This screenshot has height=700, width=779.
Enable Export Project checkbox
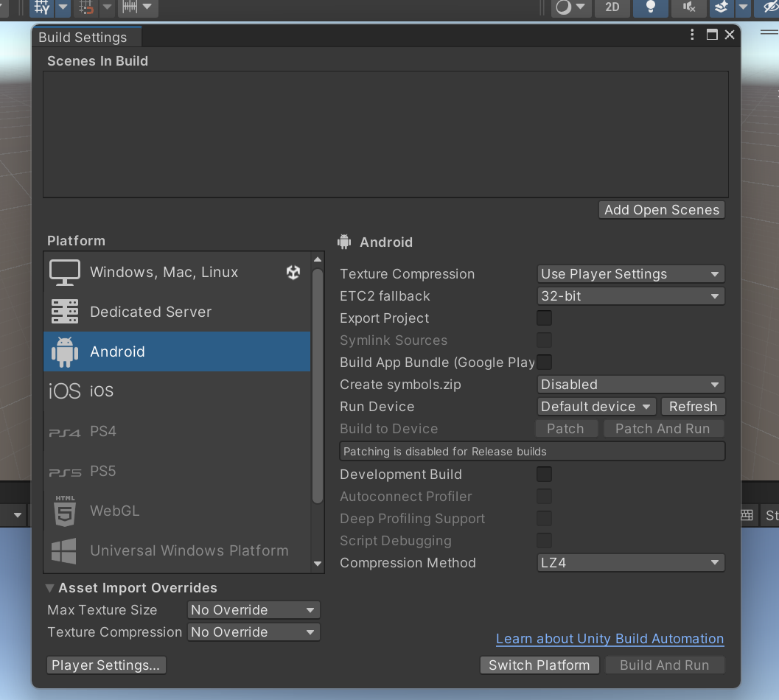544,318
